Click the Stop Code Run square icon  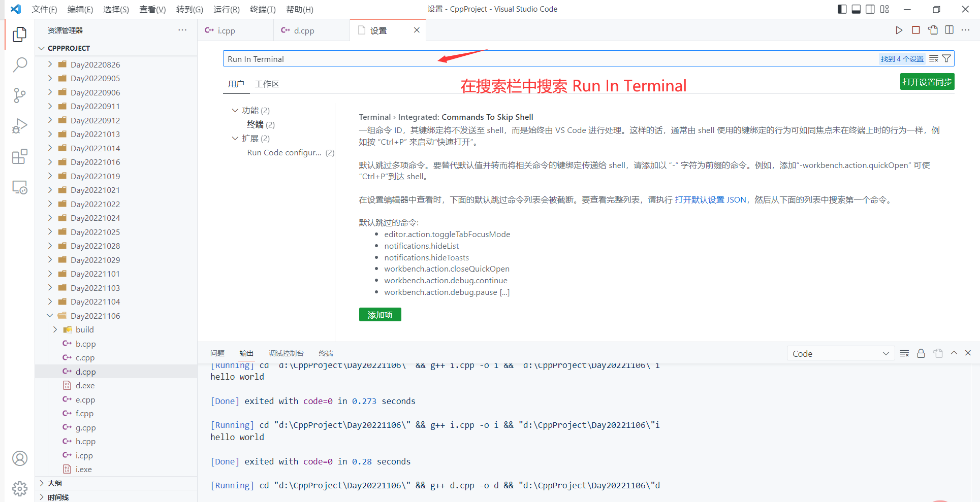click(x=915, y=30)
